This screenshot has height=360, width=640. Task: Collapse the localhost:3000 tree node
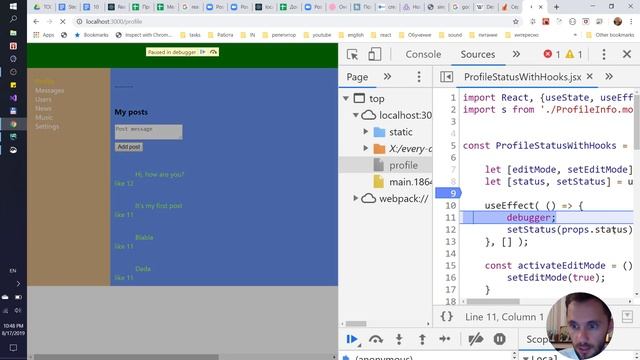point(356,115)
